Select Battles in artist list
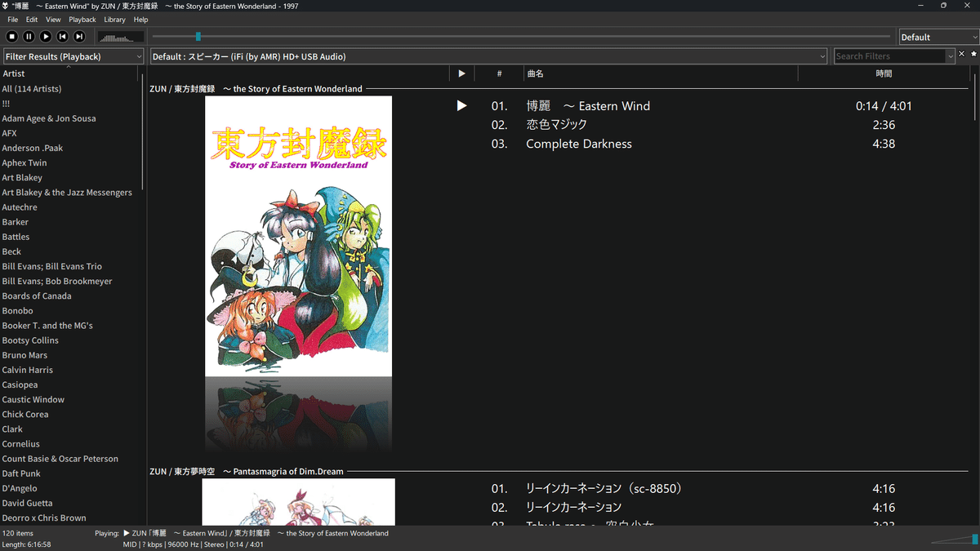The image size is (980, 551). (x=16, y=237)
